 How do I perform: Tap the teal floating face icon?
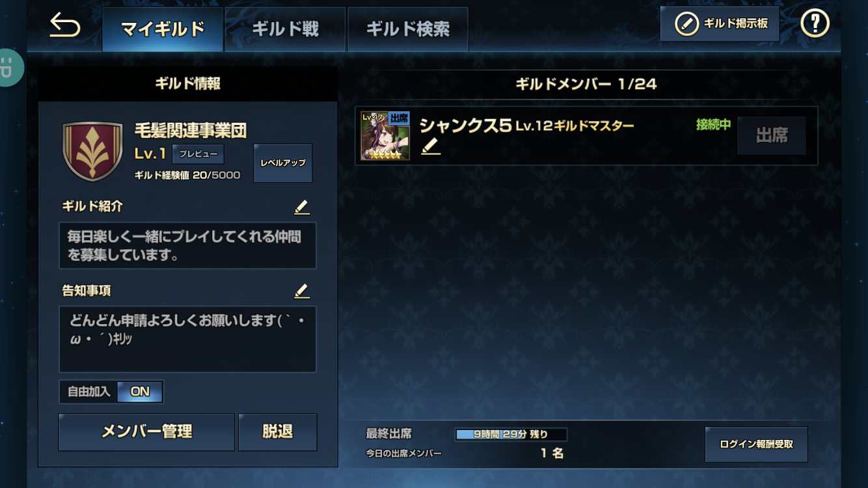click(9, 68)
